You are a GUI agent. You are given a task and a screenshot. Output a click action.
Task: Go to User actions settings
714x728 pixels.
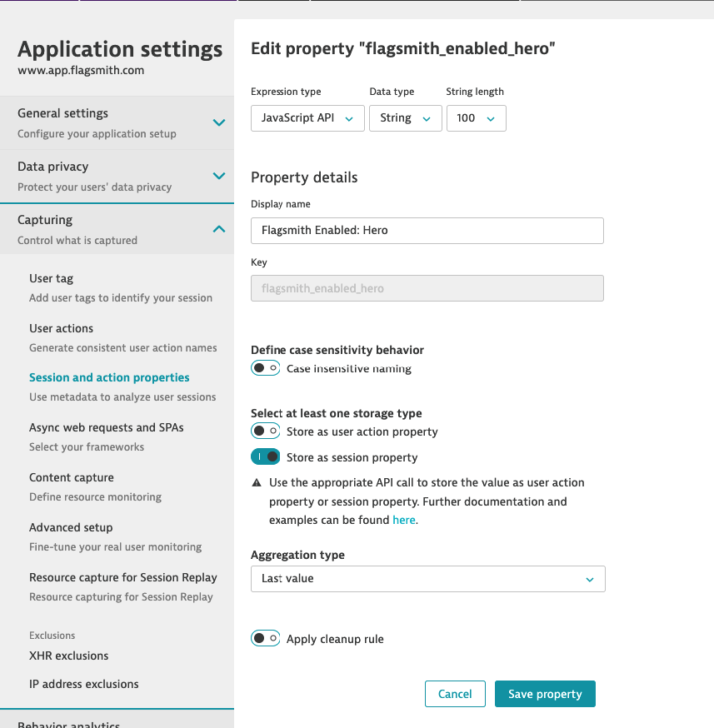coord(62,328)
